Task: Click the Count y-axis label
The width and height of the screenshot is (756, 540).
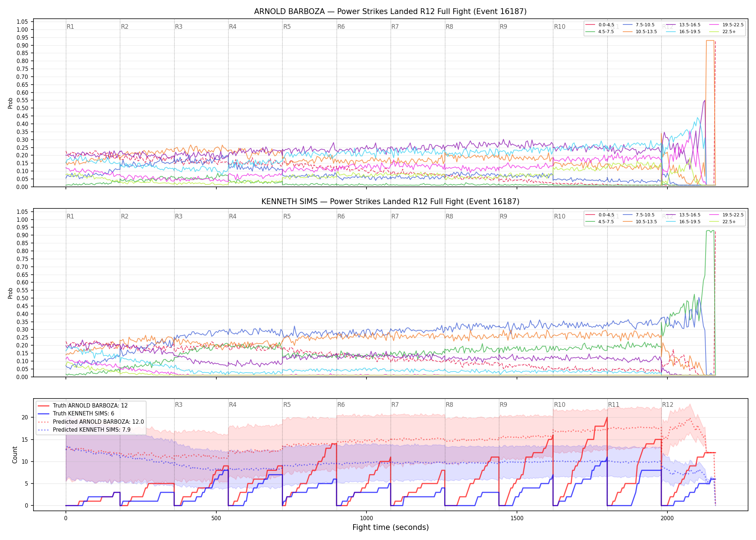Action: pyautogui.click(x=15, y=455)
